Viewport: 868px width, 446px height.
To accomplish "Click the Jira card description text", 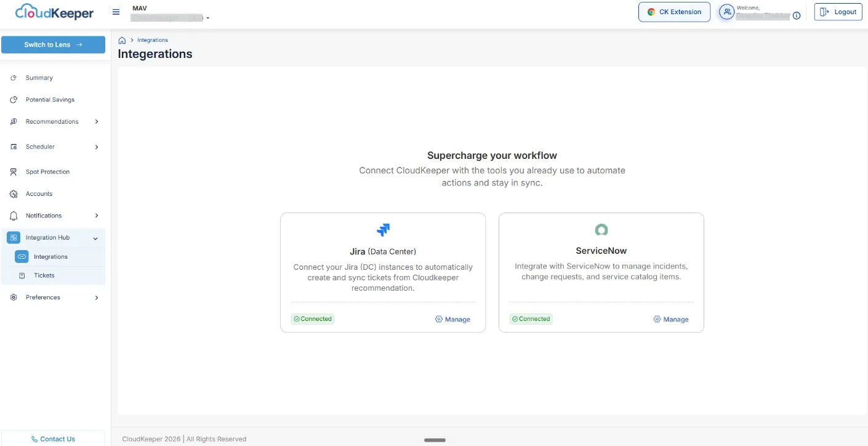I will pyautogui.click(x=383, y=278).
